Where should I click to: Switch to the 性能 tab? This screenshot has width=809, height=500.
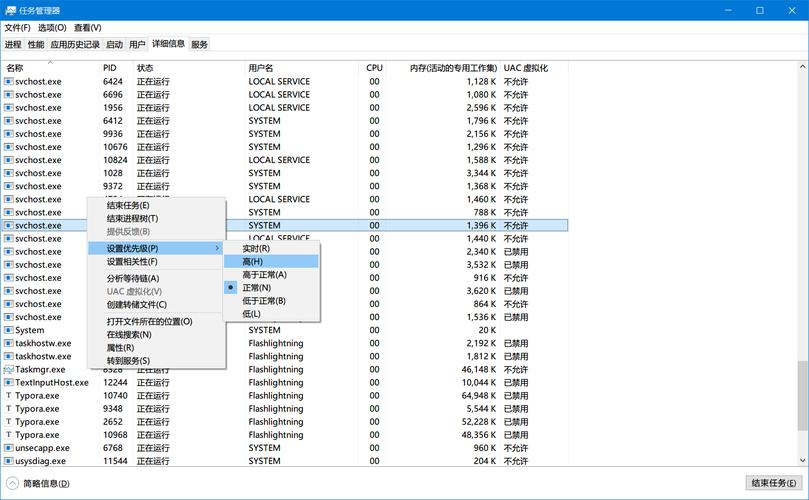click(x=36, y=44)
